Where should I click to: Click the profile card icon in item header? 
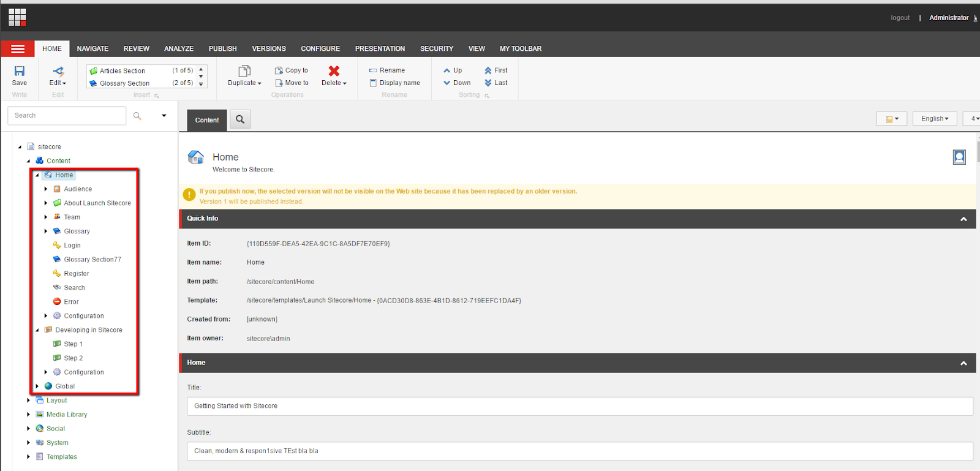pyautogui.click(x=959, y=157)
